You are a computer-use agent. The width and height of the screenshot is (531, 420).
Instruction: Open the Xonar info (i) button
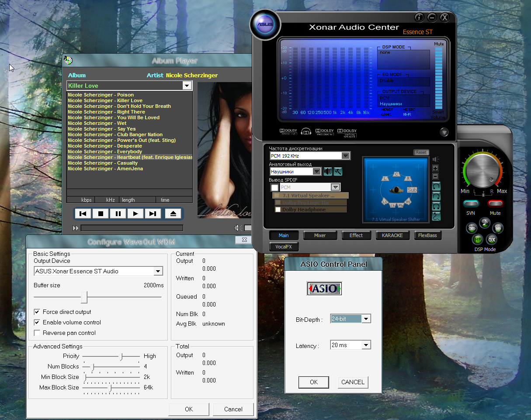419,17
